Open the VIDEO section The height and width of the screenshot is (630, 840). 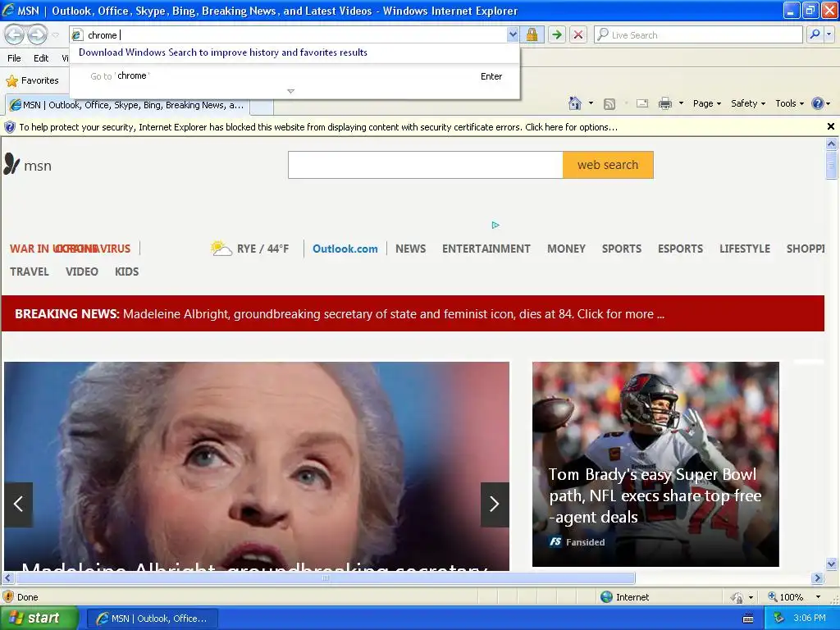[x=81, y=272]
